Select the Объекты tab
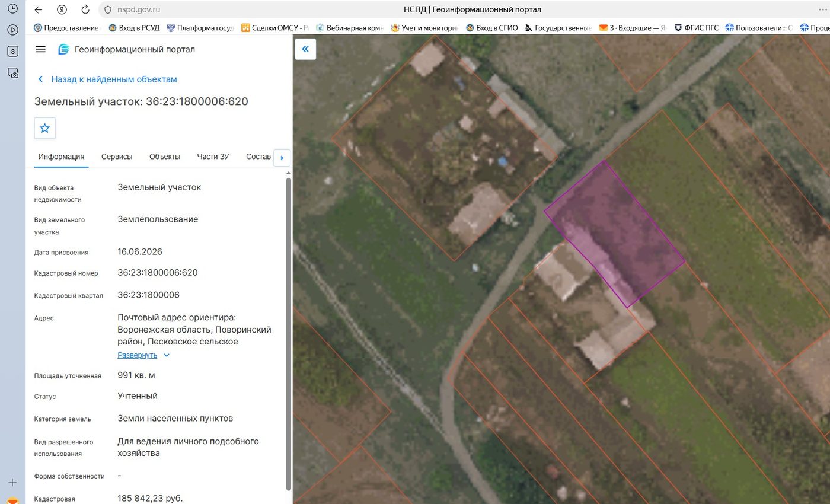830x504 pixels. click(165, 157)
